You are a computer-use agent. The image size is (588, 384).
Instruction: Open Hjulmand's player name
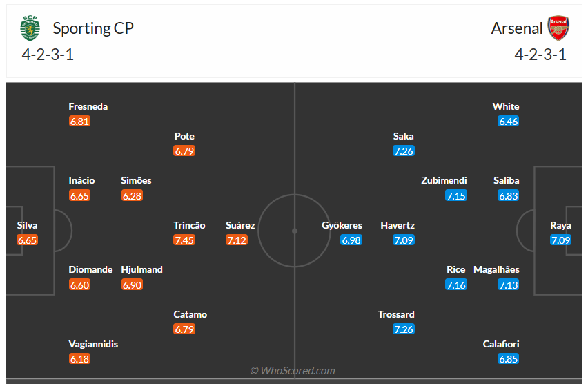[141, 269]
